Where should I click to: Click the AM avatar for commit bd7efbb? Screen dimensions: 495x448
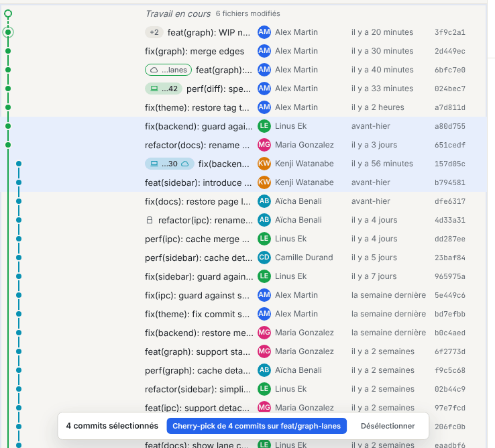coord(264,314)
